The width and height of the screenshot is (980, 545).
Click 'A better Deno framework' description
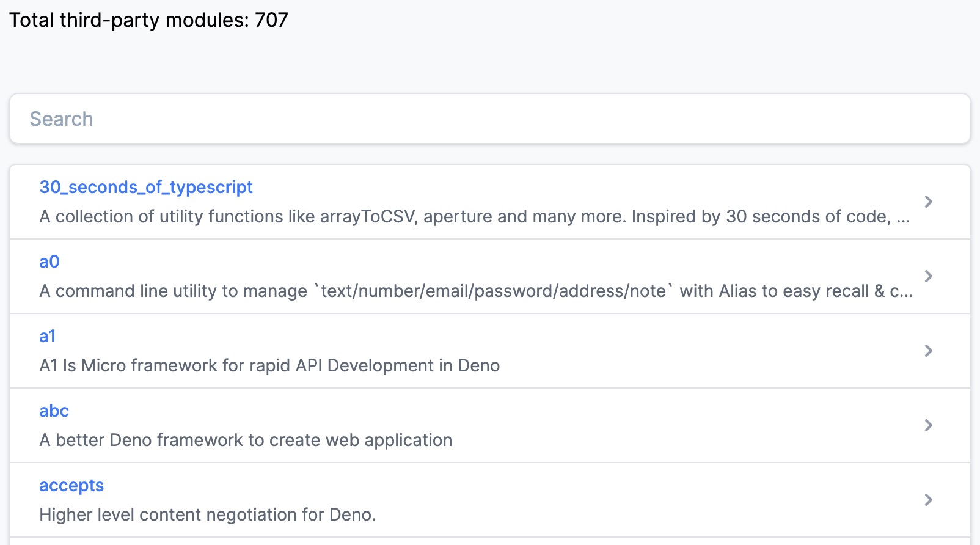[x=246, y=440]
